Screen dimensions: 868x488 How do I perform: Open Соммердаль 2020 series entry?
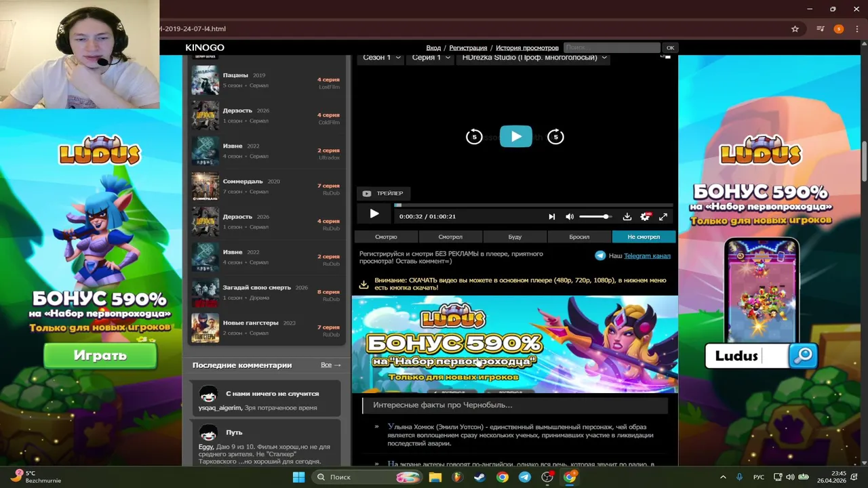(266, 186)
